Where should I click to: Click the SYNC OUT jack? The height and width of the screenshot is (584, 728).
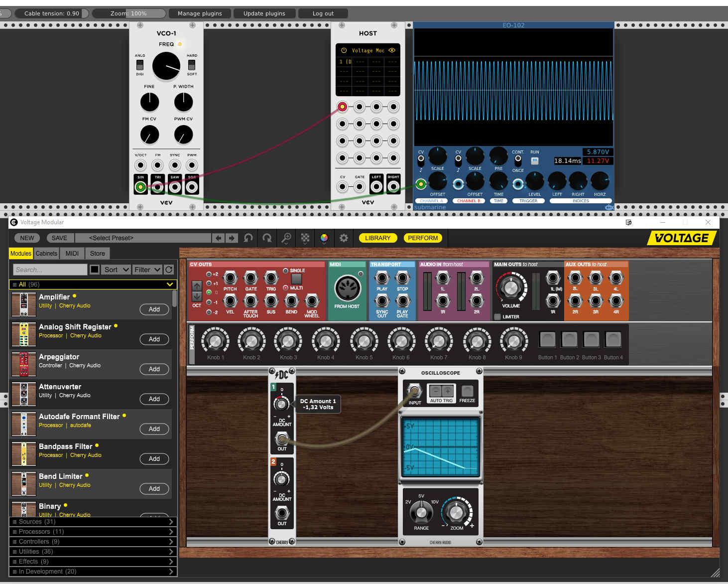tap(382, 300)
